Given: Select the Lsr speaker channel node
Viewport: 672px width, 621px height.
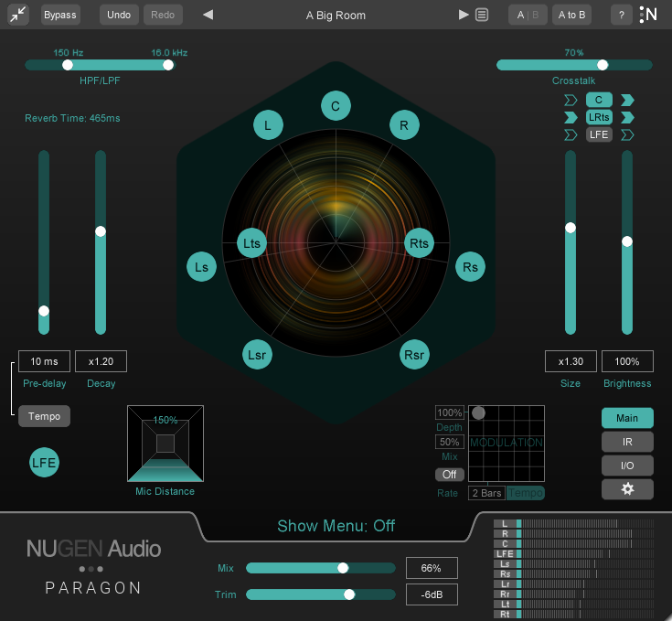Looking at the screenshot, I should point(258,356).
